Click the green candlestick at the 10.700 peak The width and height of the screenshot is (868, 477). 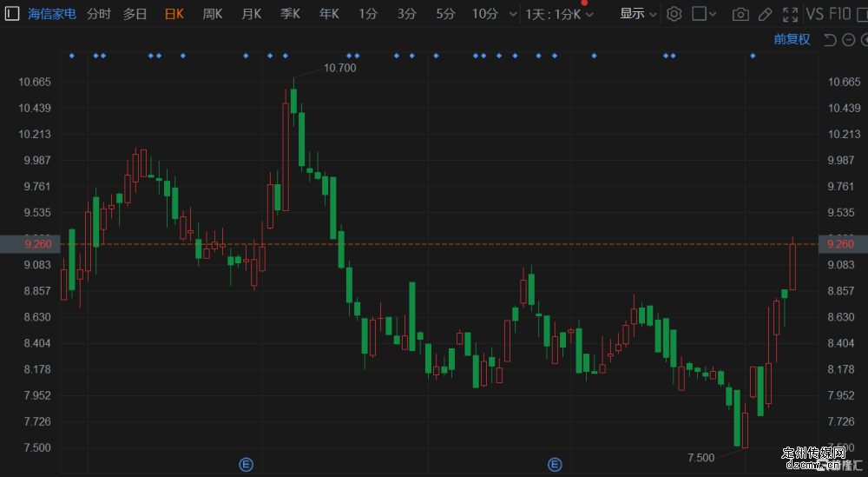click(293, 100)
